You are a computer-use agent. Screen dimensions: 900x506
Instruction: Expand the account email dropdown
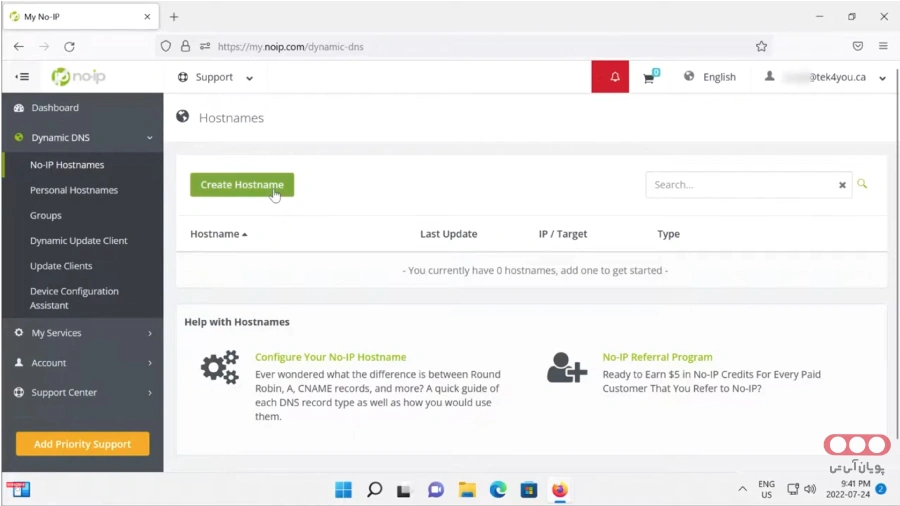[826, 77]
